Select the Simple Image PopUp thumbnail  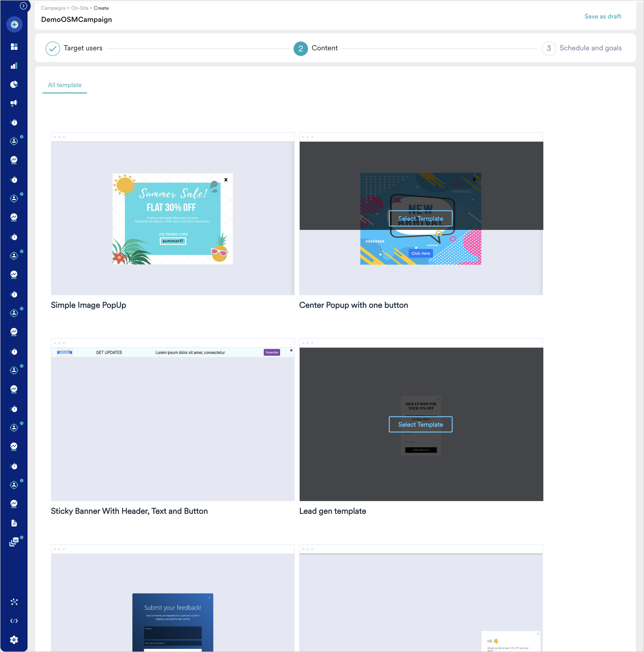click(x=172, y=218)
